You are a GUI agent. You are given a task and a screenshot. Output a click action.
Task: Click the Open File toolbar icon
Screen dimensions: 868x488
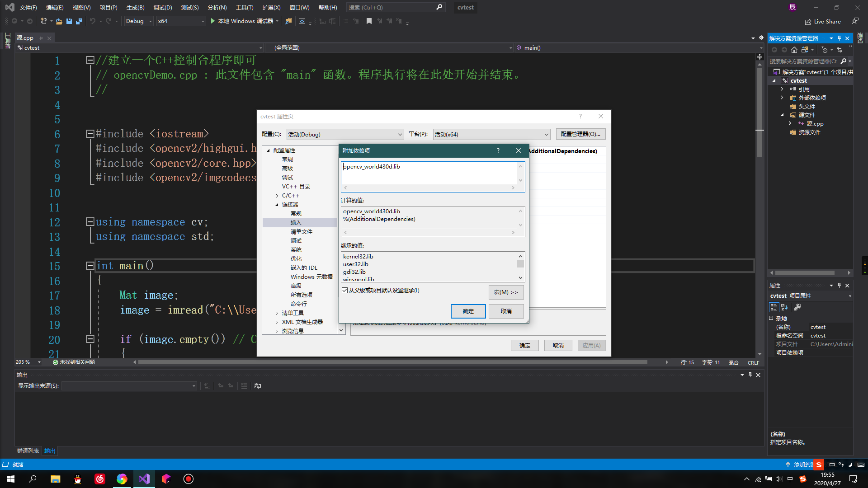(59, 21)
